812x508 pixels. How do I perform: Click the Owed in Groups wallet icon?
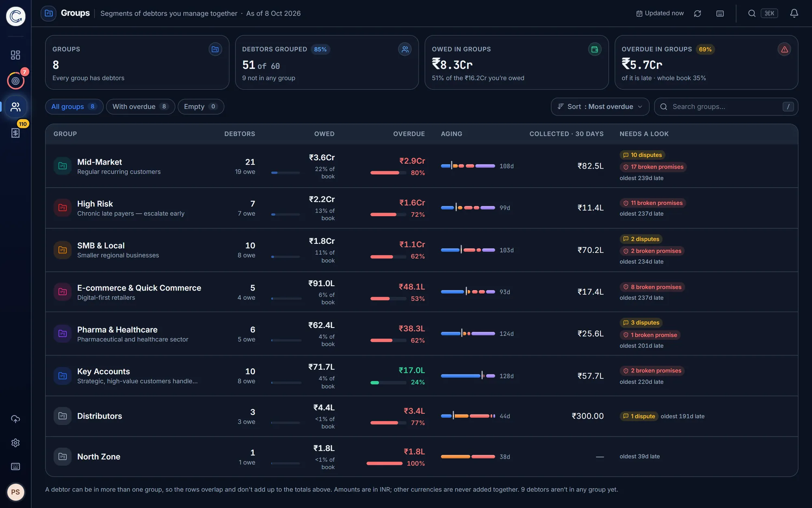595,49
